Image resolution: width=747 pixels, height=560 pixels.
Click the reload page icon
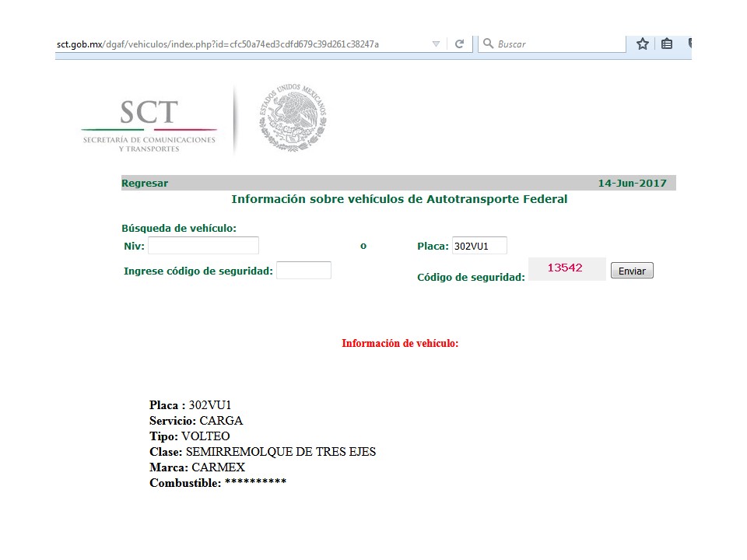[x=459, y=44]
